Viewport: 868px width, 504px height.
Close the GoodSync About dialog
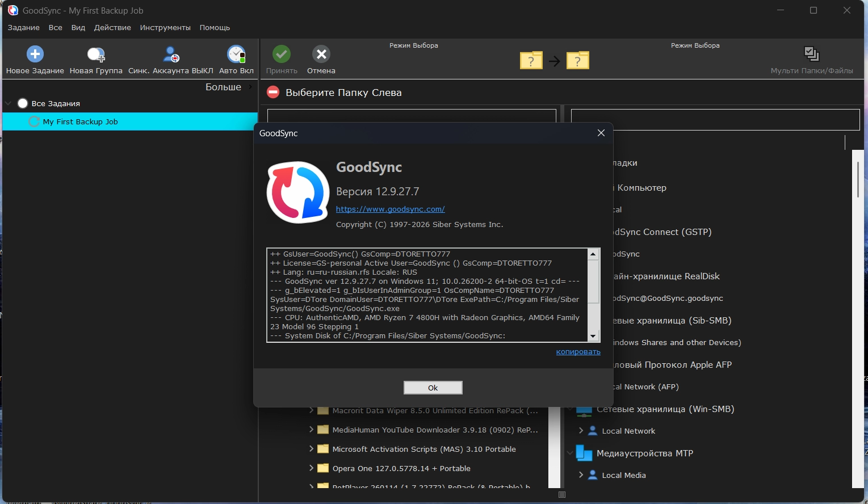click(601, 133)
